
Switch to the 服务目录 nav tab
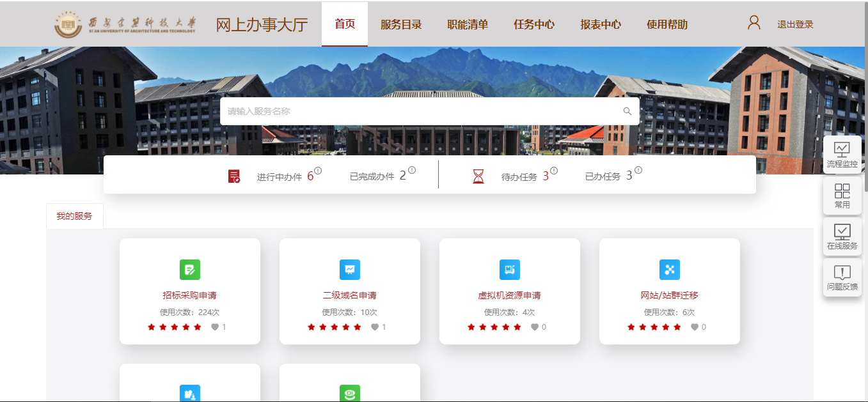(x=401, y=24)
